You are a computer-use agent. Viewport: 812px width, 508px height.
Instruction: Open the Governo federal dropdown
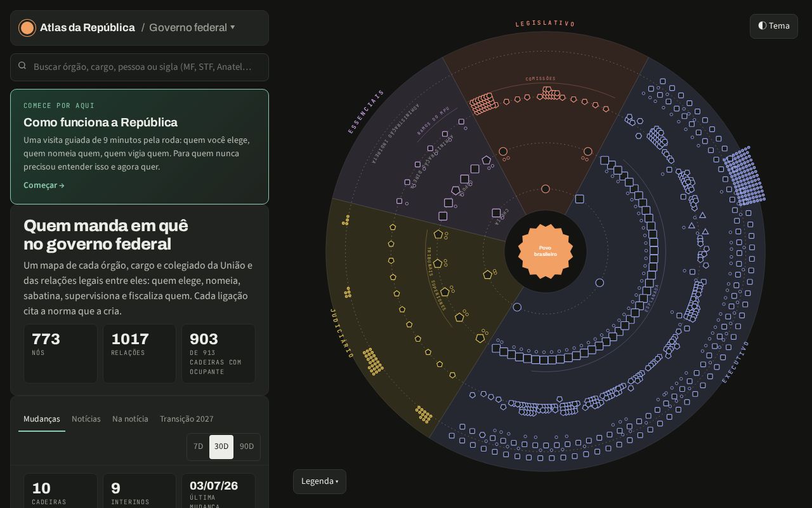[192, 27]
